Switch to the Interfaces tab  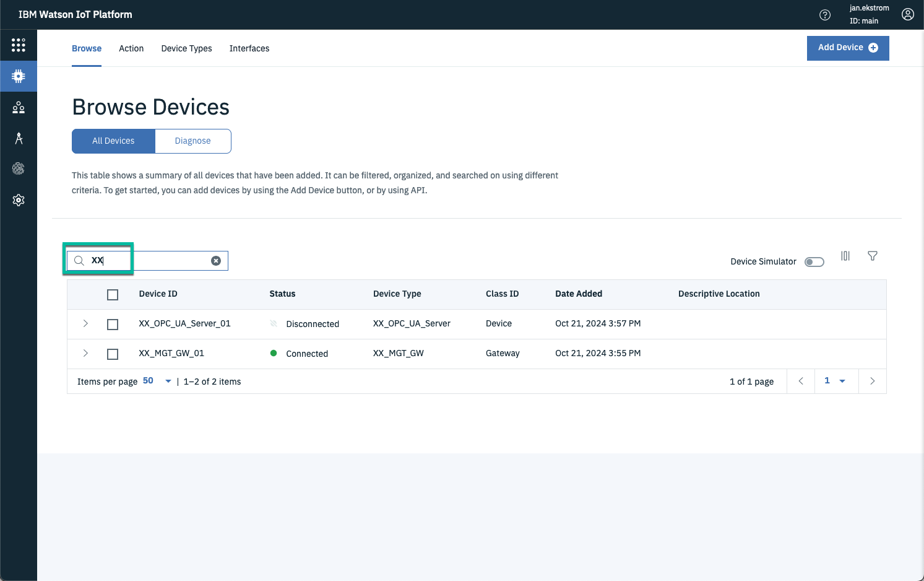249,48
